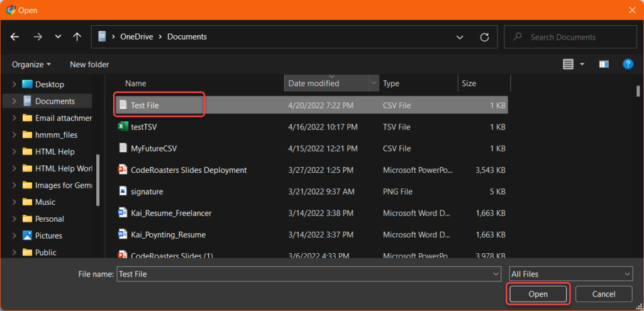This screenshot has height=311, width=644.
Task: Click the Back navigation arrow
Action: tap(15, 37)
